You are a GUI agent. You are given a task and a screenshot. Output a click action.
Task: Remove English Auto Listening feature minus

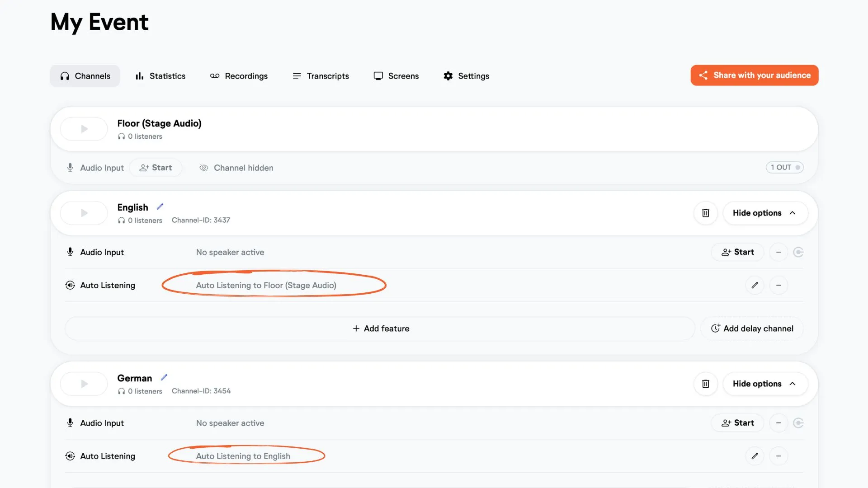(778, 285)
